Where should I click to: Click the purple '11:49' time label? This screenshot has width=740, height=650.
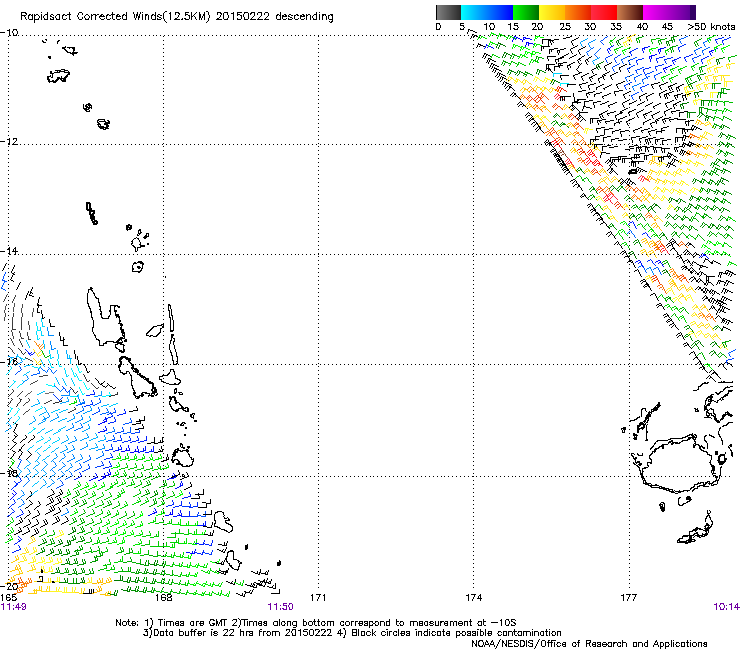tap(14, 607)
